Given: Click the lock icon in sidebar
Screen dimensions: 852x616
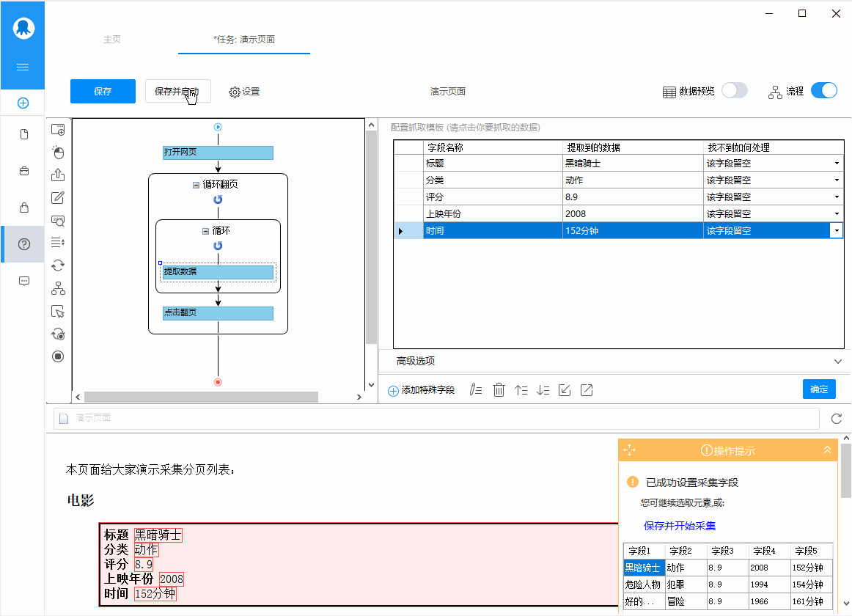Looking at the screenshot, I should pos(24,207).
